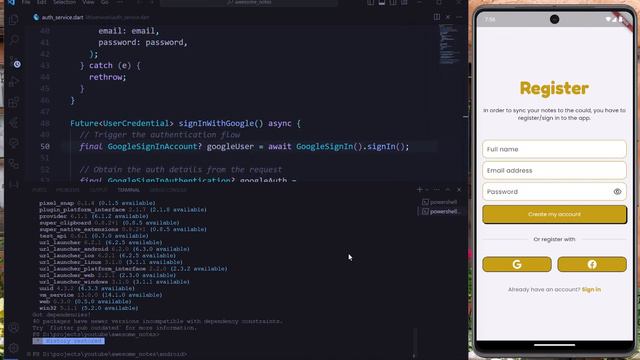The height and width of the screenshot is (360, 640).
Task: Toggle the panel layout icon in title bar
Action: [382, 2]
